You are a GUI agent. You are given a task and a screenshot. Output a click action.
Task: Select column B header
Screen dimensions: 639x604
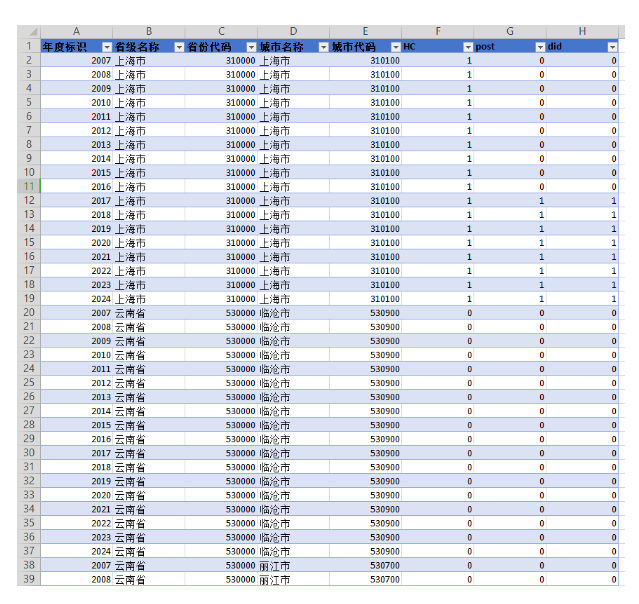[x=149, y=31]
